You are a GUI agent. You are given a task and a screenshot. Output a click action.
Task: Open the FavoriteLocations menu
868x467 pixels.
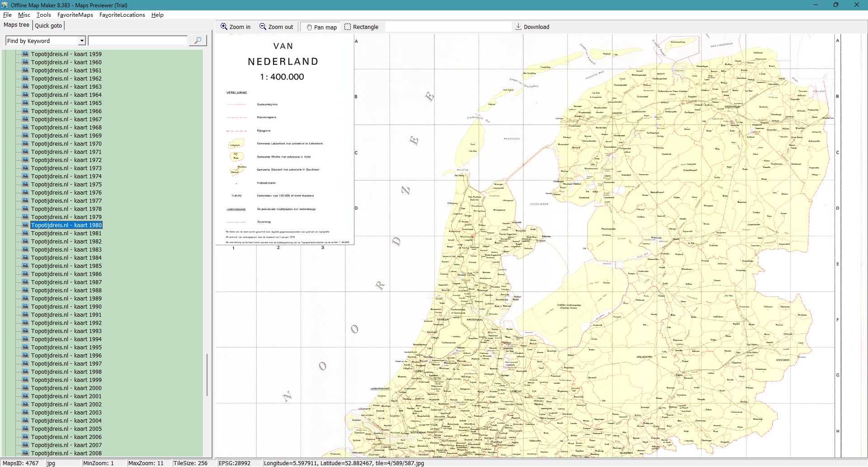click(122, 15)
